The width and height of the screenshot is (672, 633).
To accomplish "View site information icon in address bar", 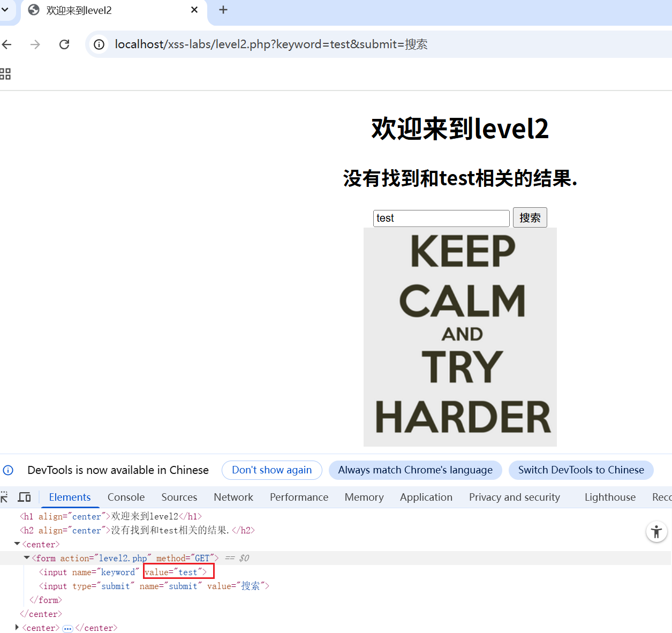I will click(x=99, y=44).
